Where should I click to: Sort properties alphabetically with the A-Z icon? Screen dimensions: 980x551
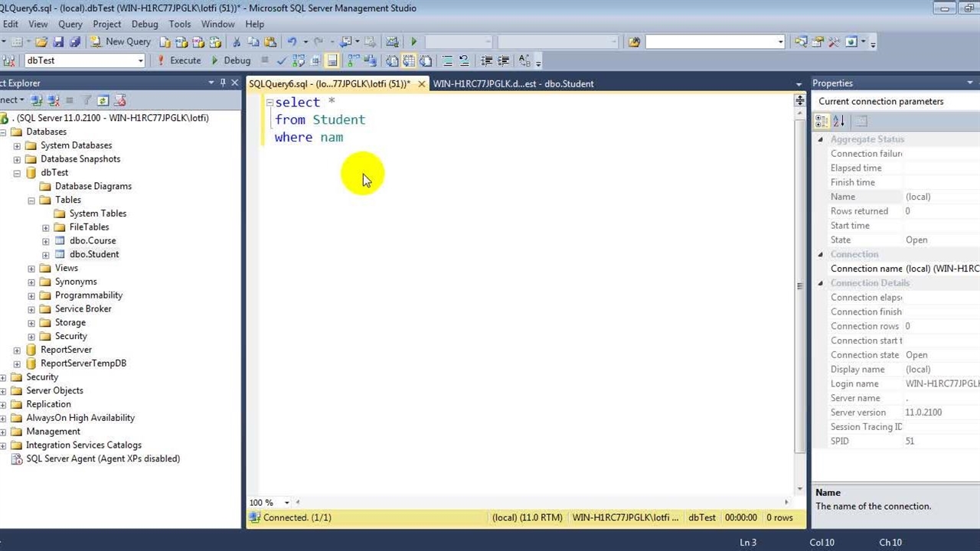(838, 121)
